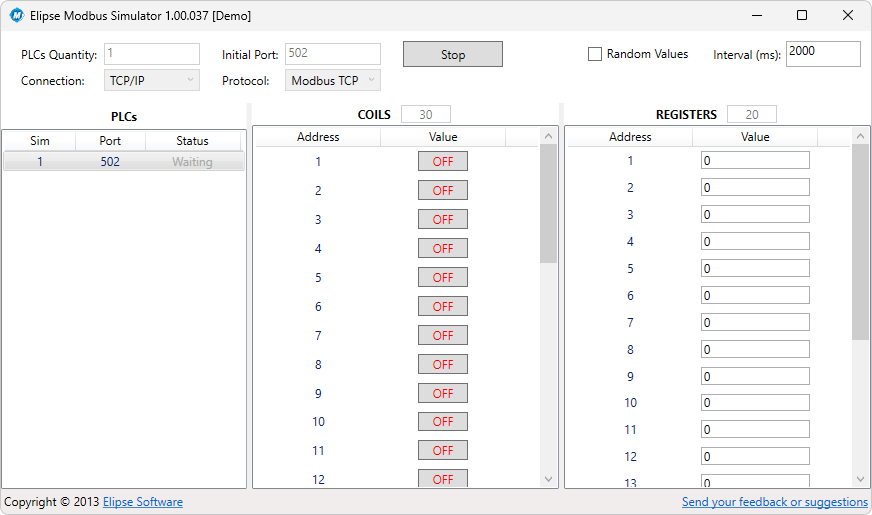Screen dimensions: 872x515
Task: Toggle coil 2 OFF button
Action: click(443, 190)
